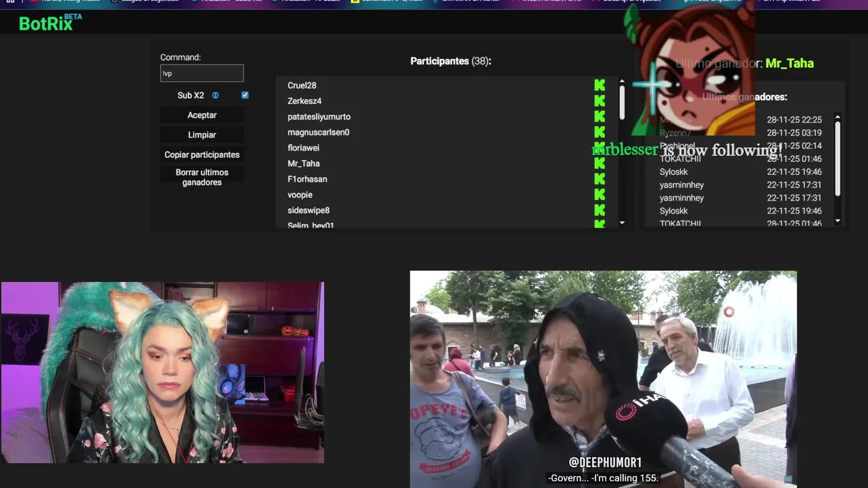
Task: Select participant Mr_Taha in list
Action: click(303, 163)
